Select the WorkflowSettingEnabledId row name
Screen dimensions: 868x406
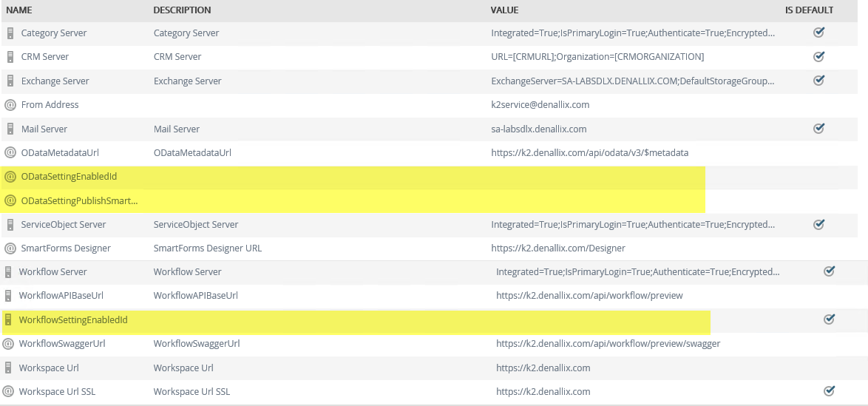tap(73, 320)
